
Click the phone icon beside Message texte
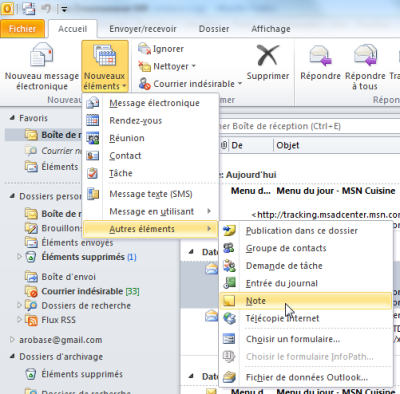[93, 194]
